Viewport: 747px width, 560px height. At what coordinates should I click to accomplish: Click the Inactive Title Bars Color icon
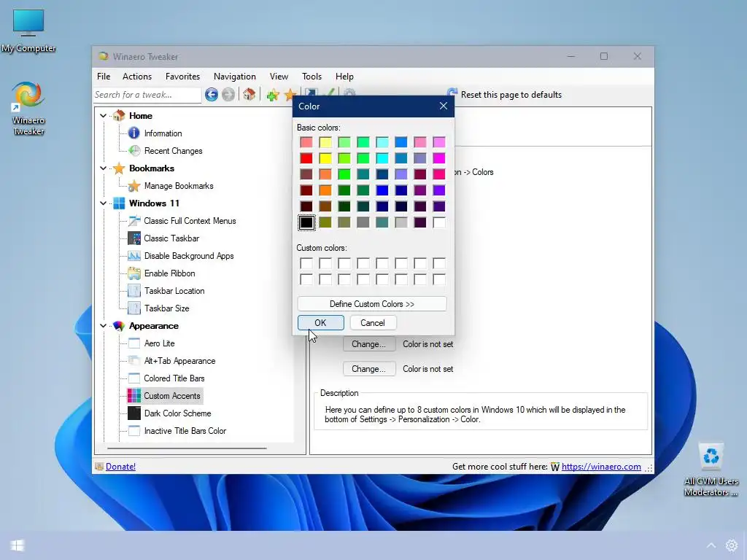pos(134,430)
